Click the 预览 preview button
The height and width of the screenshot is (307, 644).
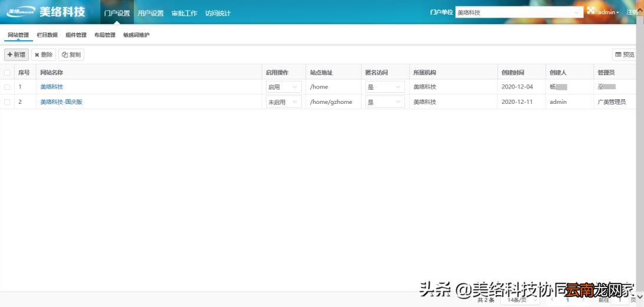coord(625,55)
